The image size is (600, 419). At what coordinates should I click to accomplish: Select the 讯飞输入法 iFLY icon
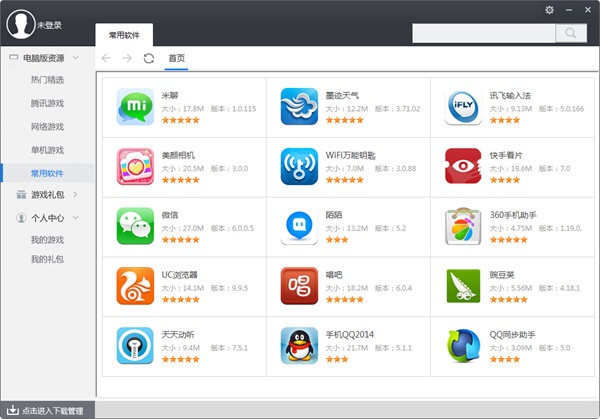[x=463, y=107]
